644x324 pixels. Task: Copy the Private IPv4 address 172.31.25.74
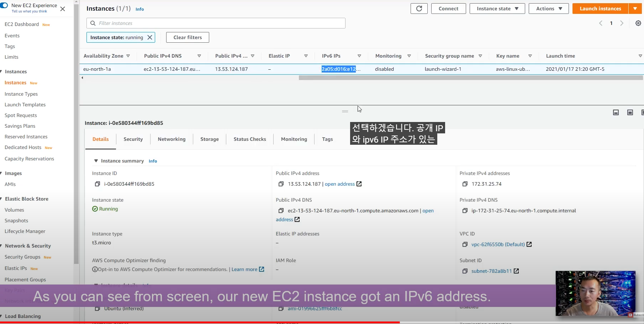coord(465,184)
